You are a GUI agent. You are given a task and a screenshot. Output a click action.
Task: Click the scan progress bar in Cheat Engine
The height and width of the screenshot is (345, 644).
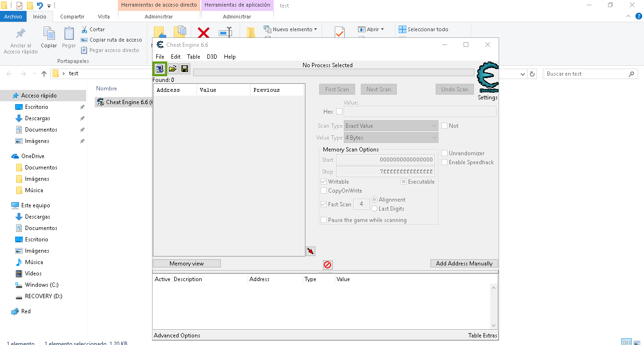pos(333,72)
